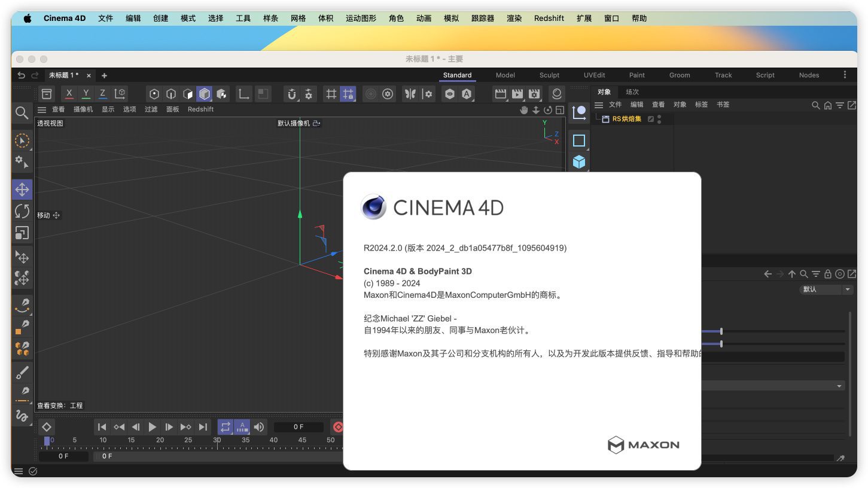The width and height of the screenshot is (868, 488).
Task: Open the 帮助 menu
Action: tap(639, 19)
